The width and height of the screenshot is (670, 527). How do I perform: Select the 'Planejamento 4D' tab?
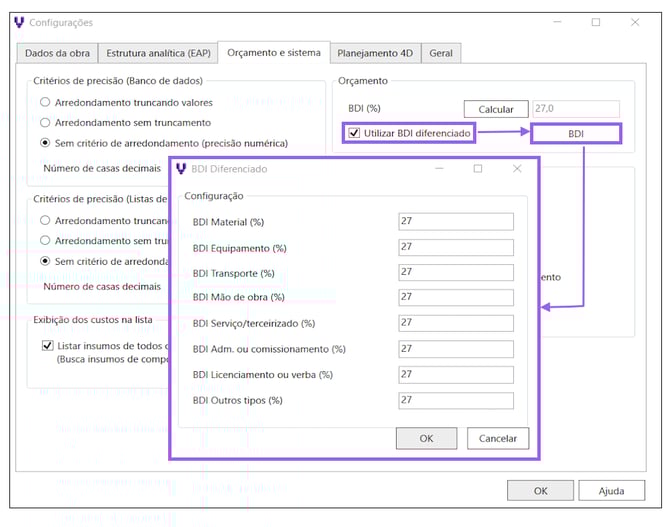pyautogui.click(x=376, y=53)
